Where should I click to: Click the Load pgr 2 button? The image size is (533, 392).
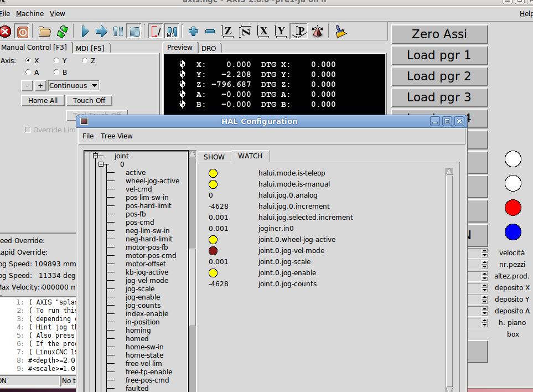tap(439, 76)
